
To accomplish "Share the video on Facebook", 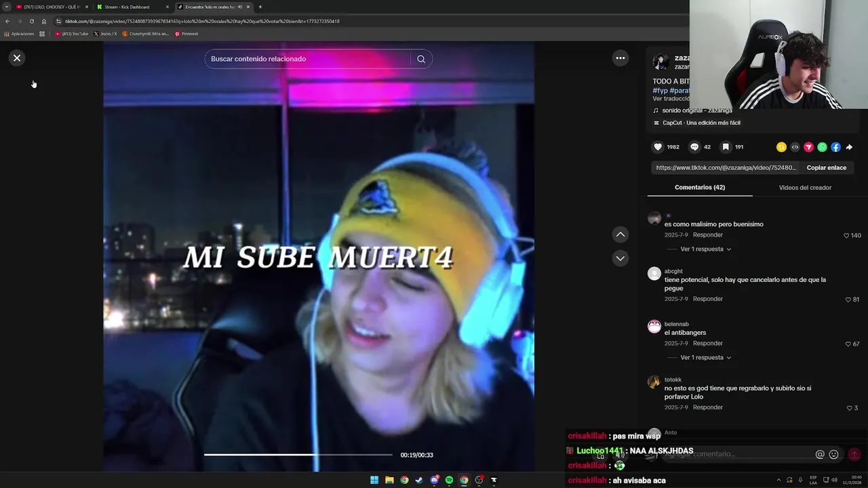I will coord(835,147).
